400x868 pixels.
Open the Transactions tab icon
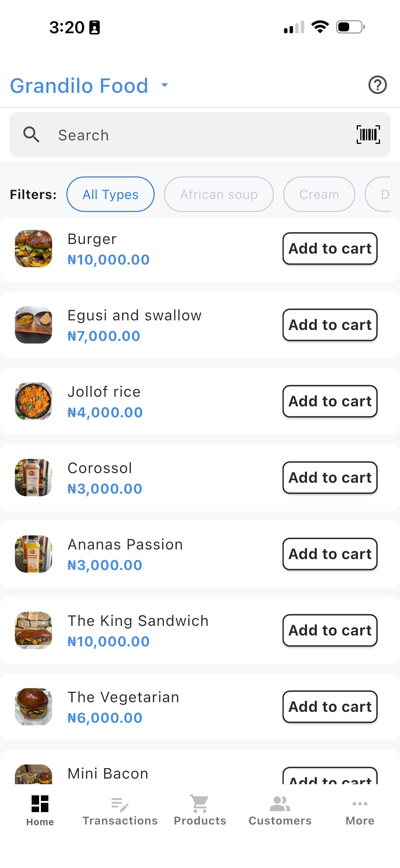click(x=120, y=804)
